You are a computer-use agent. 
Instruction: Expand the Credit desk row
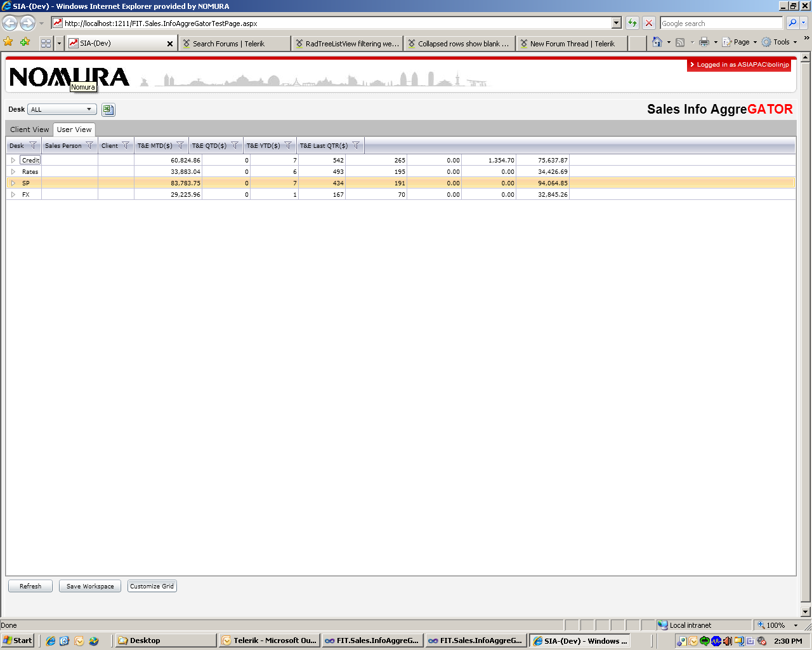pyautogui.click(x=13, y=161)
